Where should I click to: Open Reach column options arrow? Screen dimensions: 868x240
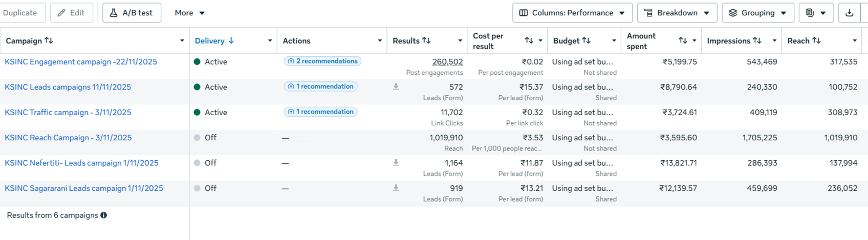coord(855,41)
